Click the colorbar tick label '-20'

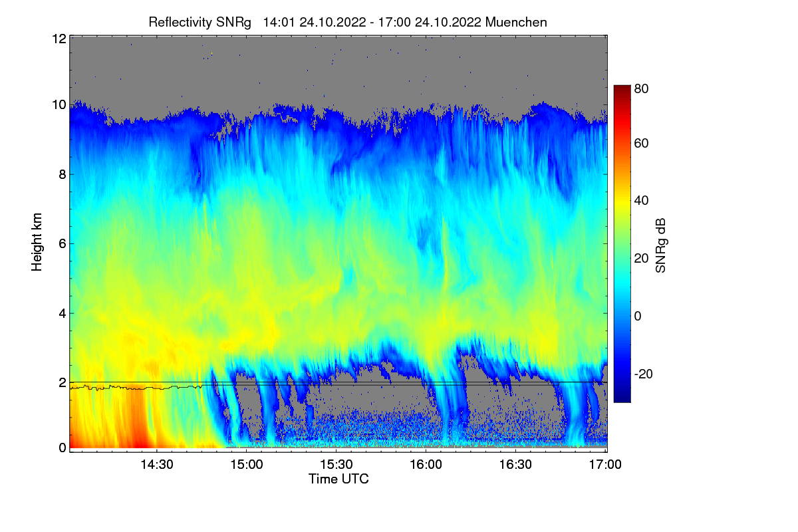(x=643, y=374)
